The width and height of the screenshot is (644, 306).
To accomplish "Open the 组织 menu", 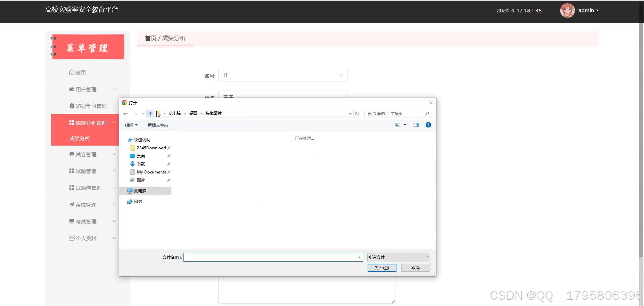I will pos(131,125).
